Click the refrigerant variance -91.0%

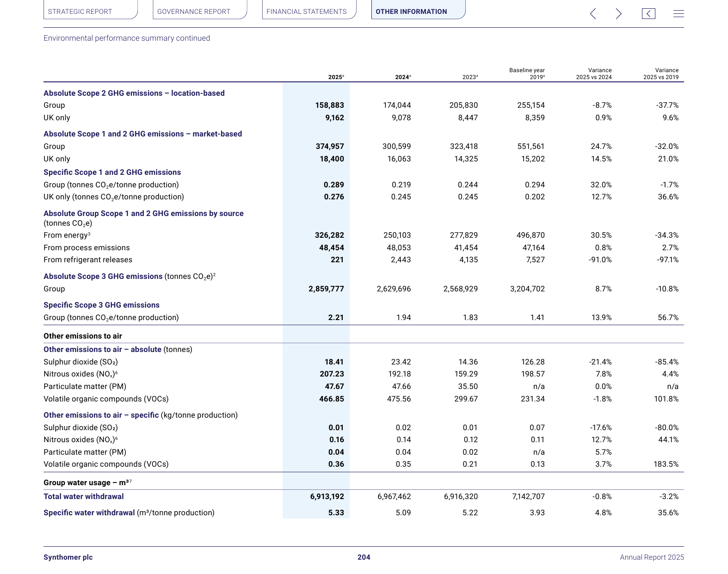coord(600,260)
